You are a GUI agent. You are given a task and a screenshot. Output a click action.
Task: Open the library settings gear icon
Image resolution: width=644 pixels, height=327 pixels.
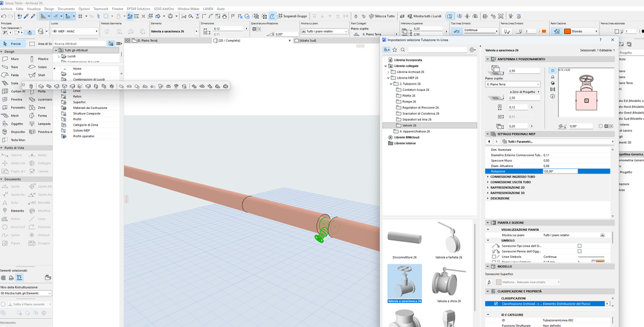point(473,49)
